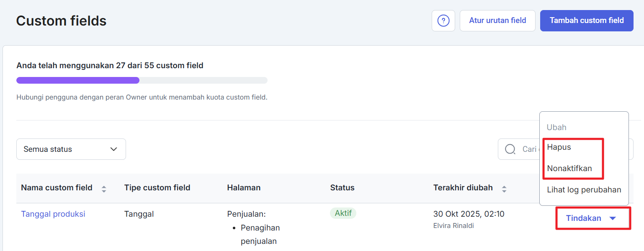The height and width of the screenshot is (251, 644).
Task: Expand the Semua status filter dropdown
Action: (x=71, y=149)
